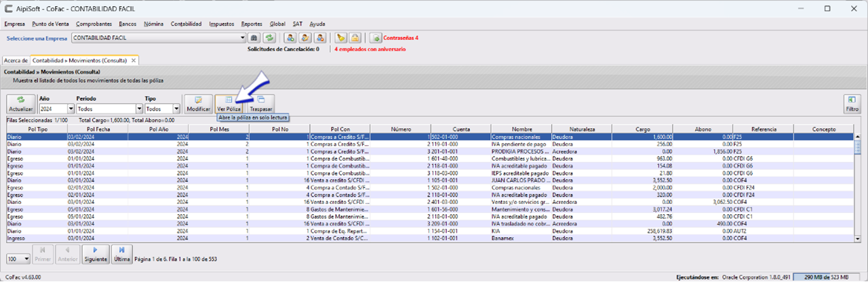Sort by Nombre column header
868x282 pixels.
click(521, 129)
